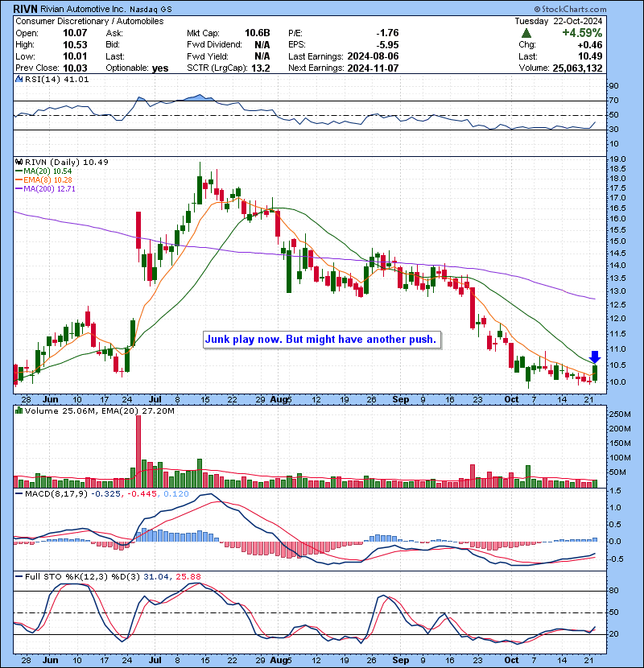Select the Mkt Cap value 10.6B
This screenshot has height=668, width=644.
258,33
